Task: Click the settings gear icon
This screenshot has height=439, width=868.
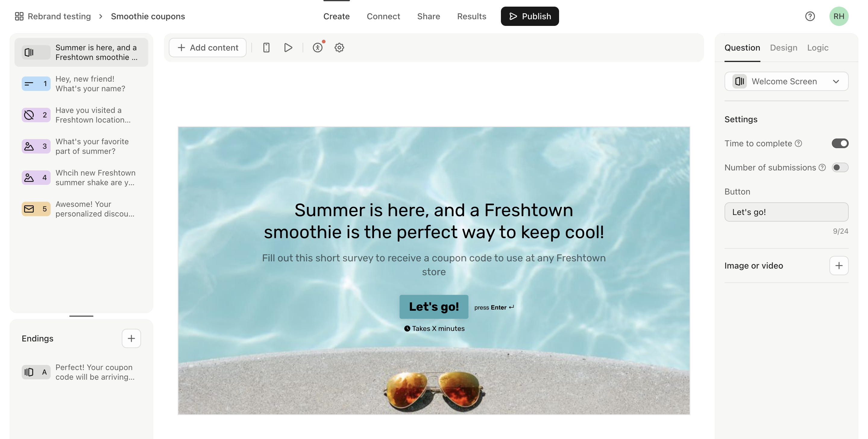Action: pos(339,48)
